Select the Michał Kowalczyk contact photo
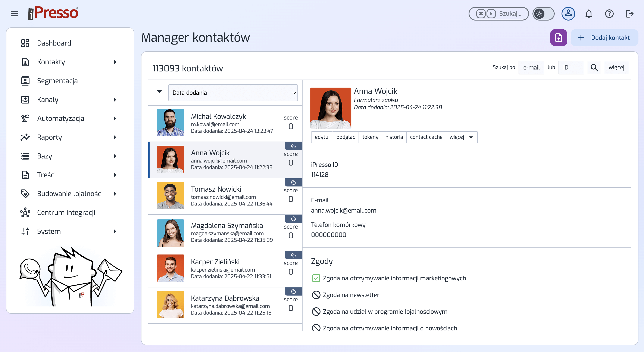 point(170,123)
